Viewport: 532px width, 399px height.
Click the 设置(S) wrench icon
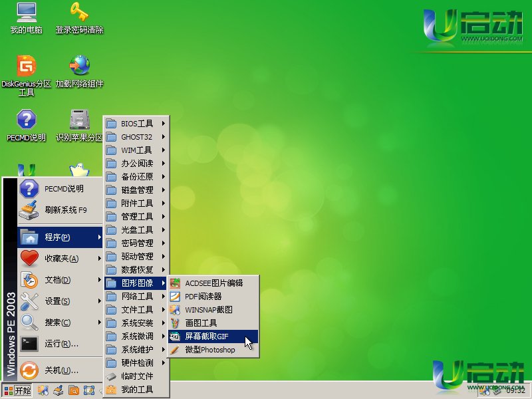[29, 301]
